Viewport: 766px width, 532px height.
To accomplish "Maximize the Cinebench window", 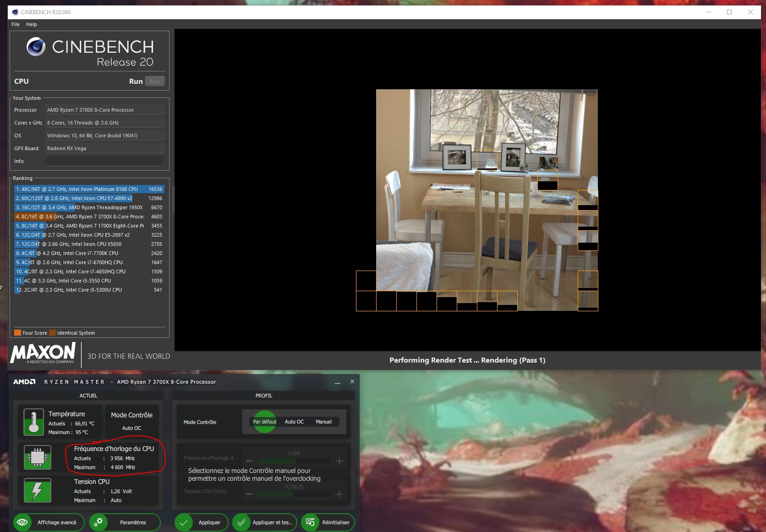I will point(729,12).
